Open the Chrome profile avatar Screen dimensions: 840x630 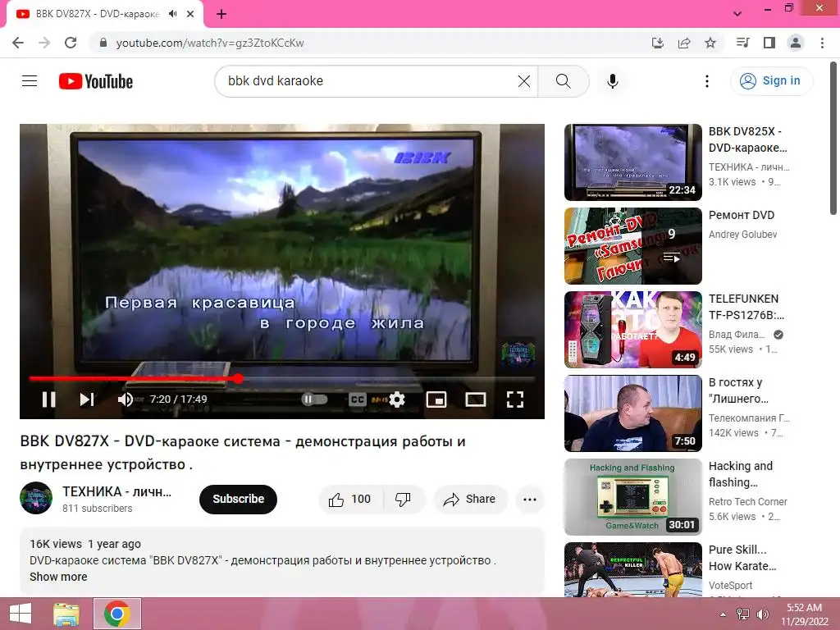click(796, 43)
